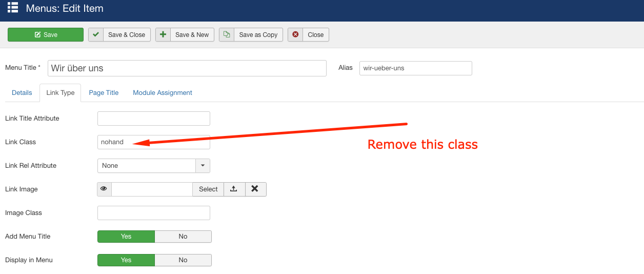
Task: Click into the Link Class field containing nohand
Action: 154,142
